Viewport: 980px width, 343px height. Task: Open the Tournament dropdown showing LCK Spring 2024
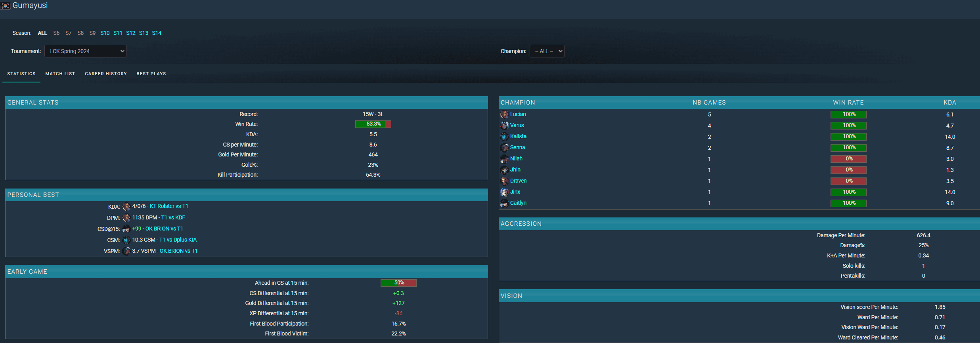[x=85, y=51]
